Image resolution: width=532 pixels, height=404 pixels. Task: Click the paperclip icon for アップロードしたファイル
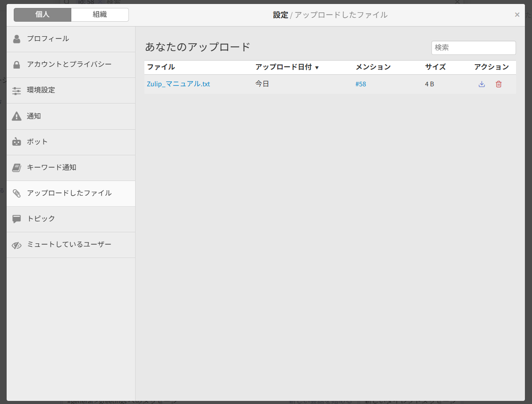point(16,193)
